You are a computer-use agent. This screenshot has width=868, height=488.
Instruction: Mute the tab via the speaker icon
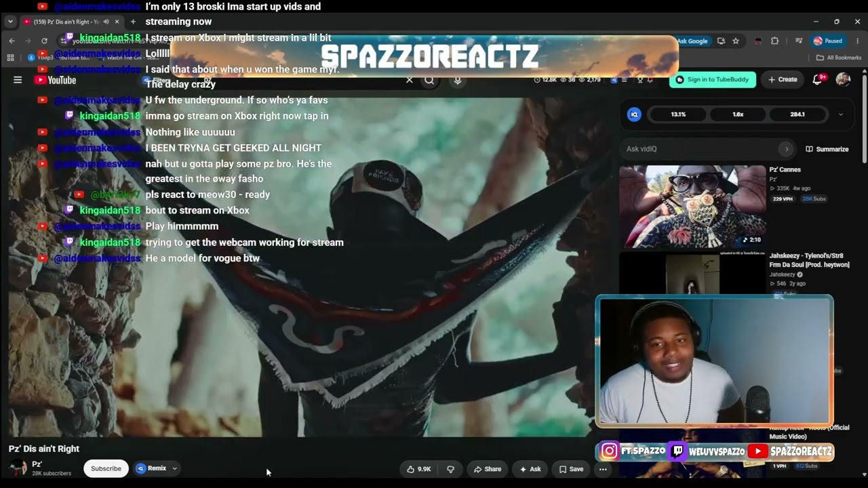(106, 22)
